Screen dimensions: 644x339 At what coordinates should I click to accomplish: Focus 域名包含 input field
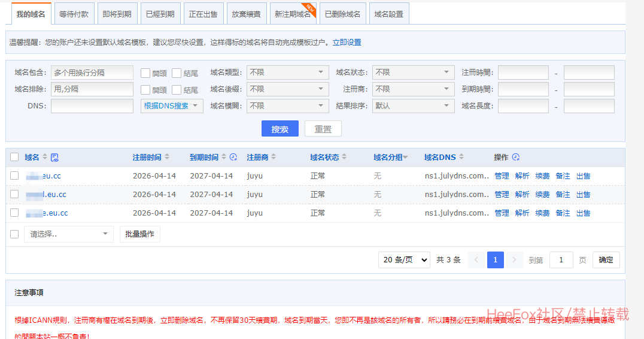click(92, 72)
